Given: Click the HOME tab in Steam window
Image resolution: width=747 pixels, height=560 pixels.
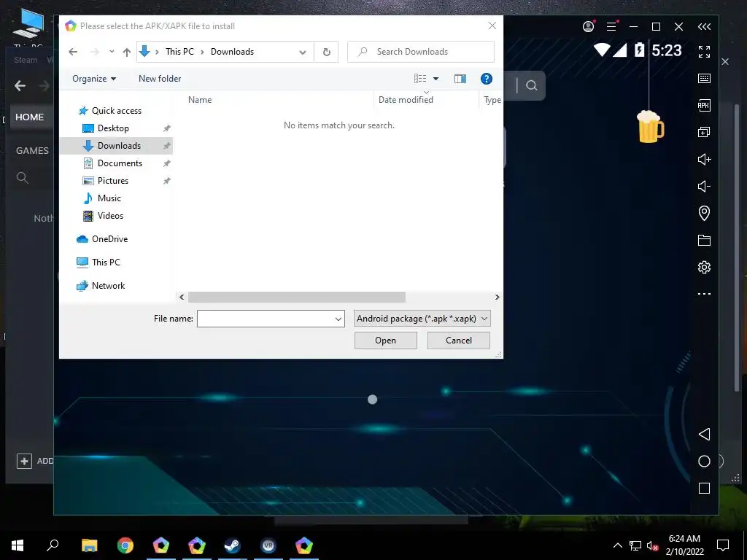Looking at the screenshot, I should pos(29,117).
